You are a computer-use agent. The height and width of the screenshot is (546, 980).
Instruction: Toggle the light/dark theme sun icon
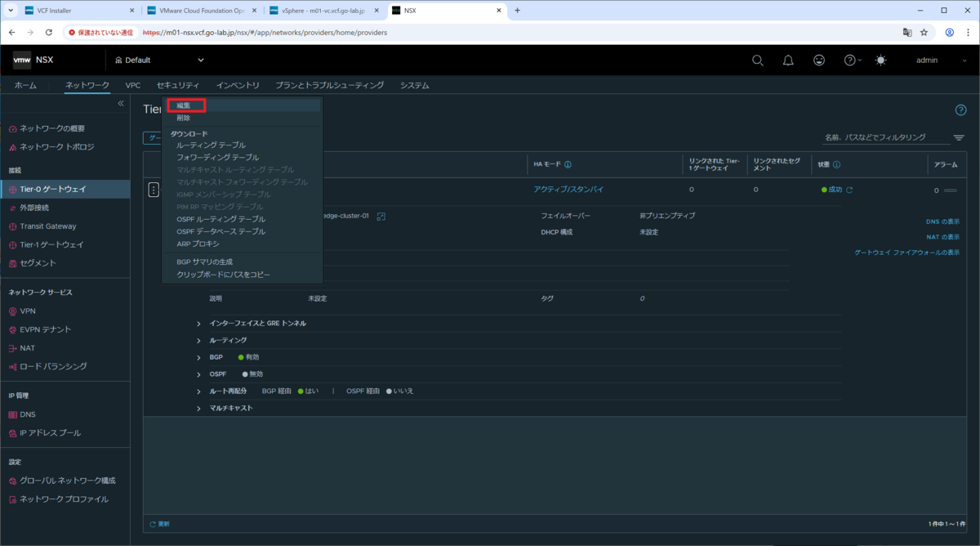(x=880, y=60)
